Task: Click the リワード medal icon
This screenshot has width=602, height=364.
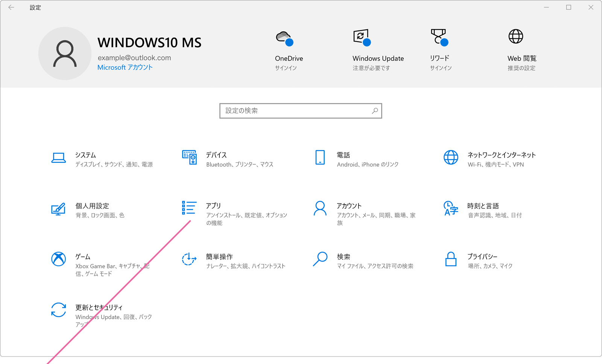Action: coord(439,38)
